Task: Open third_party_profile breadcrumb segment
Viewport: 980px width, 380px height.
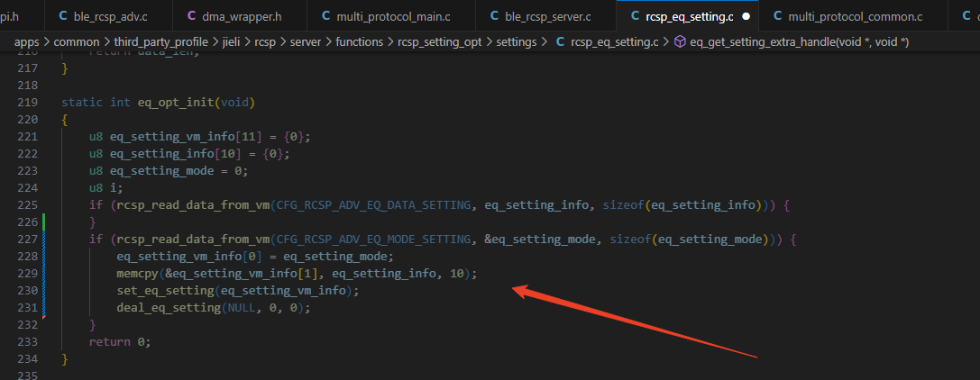Action: [x=160, y=42]
